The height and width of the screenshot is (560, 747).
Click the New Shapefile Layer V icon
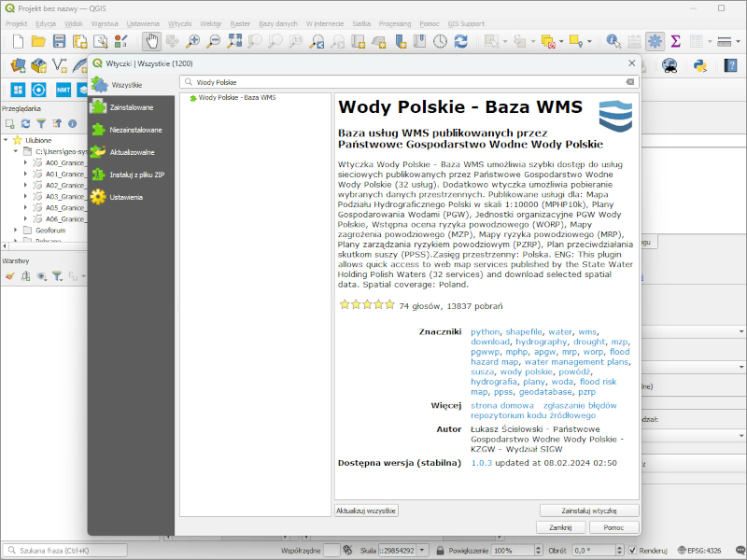pyautogui.click(x=60, y=65)
